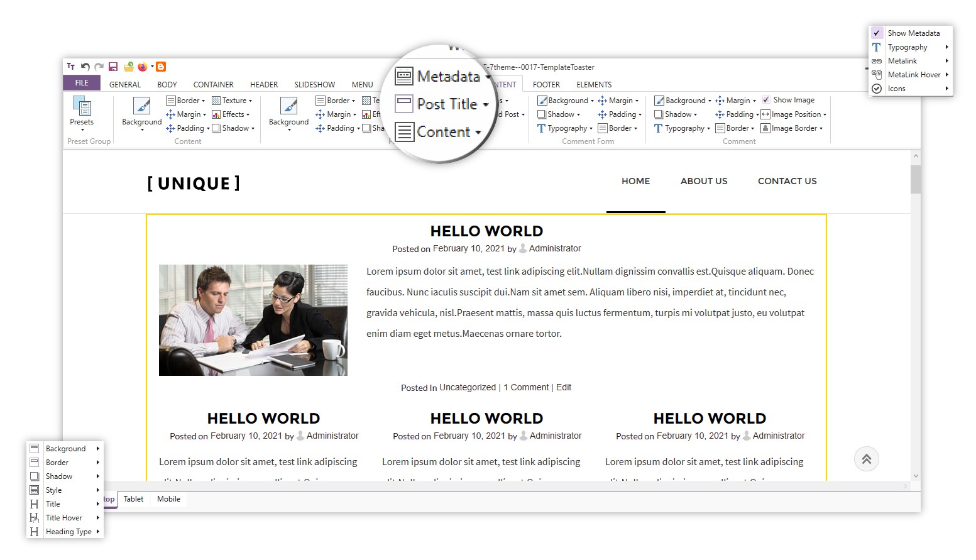
Task: Click the orange Blogger icon
Action: tap(161, 67)
